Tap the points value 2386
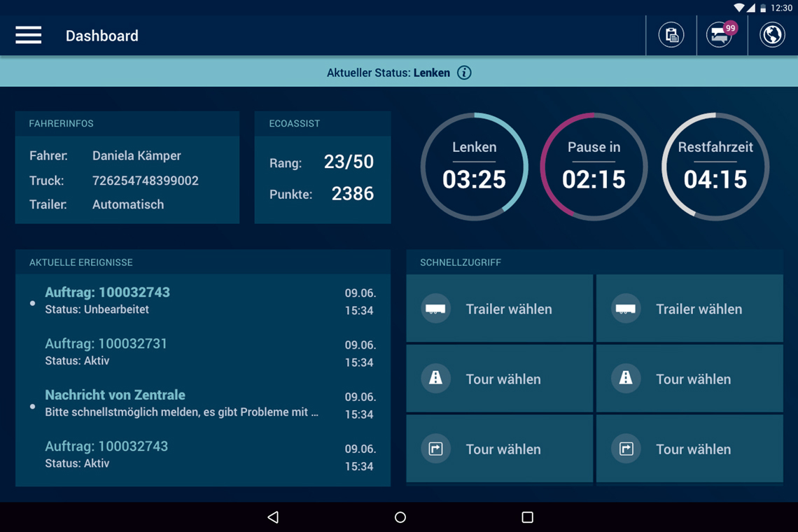Viewport: 798px width, 532px height. [x=353, y=193]
